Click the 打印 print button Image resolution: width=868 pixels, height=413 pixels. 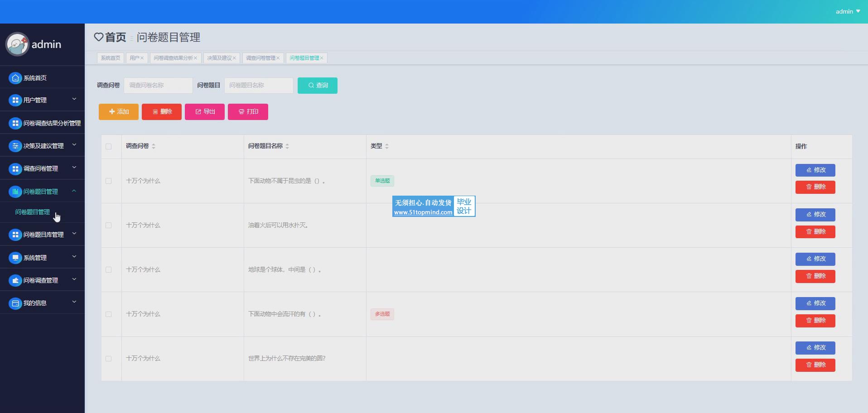tap(248, 112)
